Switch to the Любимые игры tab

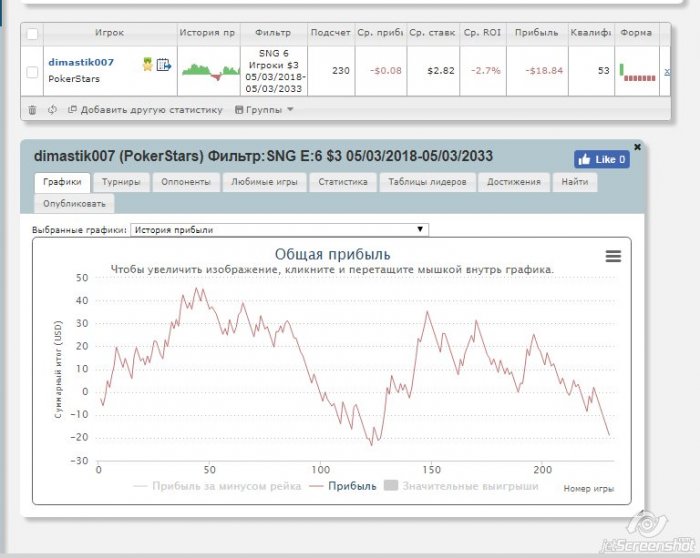[264, 182]
